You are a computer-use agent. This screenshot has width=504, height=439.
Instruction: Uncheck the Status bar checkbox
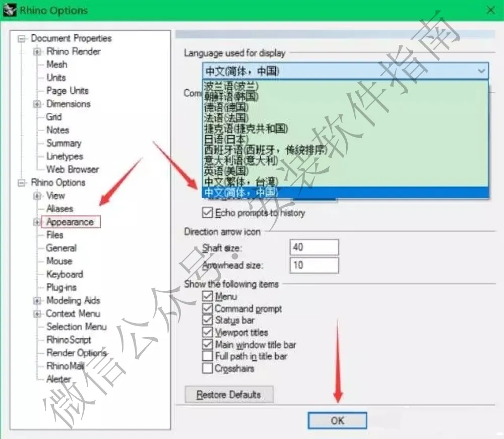207,320
